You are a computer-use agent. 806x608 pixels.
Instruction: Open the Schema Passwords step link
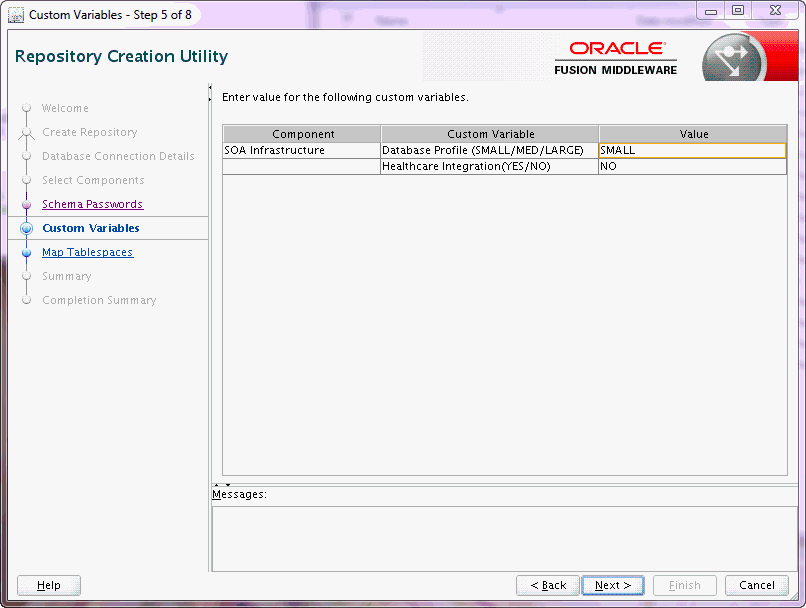pyautogui.click(x=93, y=204)
